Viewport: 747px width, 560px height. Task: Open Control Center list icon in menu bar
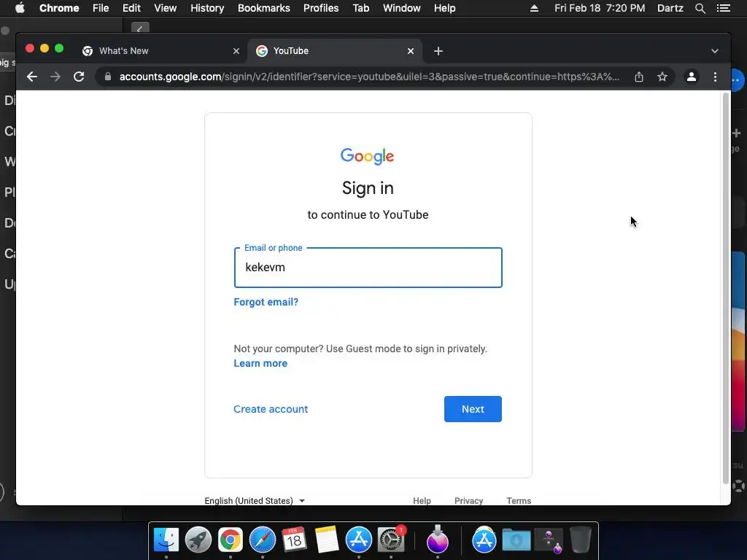click(723, 8)
